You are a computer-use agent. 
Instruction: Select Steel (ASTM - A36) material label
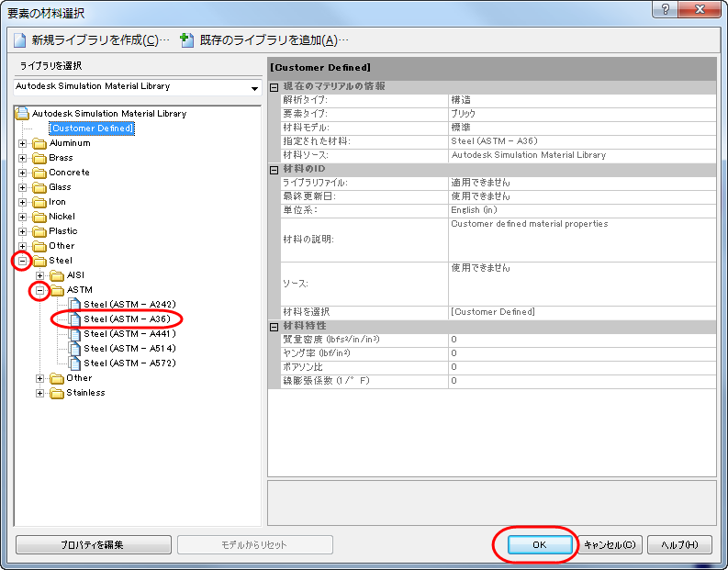point(128,319)
